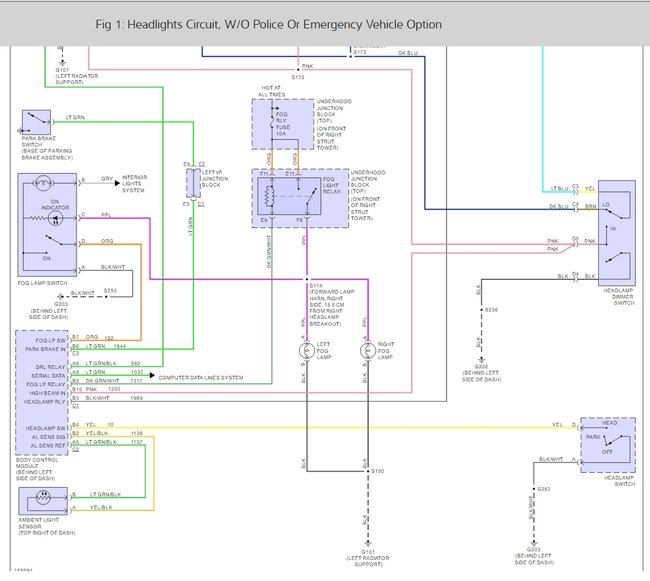Click the S173 splice dot on dark blue wire
Image resolution: width=650 pixels, height=581 pixels.
pos(351,56)
